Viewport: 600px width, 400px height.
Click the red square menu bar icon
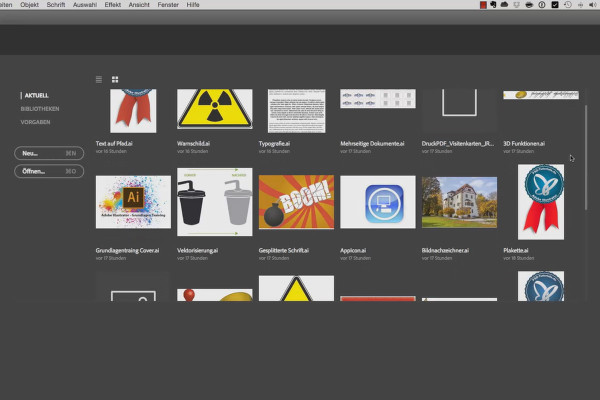pos(483,5)
